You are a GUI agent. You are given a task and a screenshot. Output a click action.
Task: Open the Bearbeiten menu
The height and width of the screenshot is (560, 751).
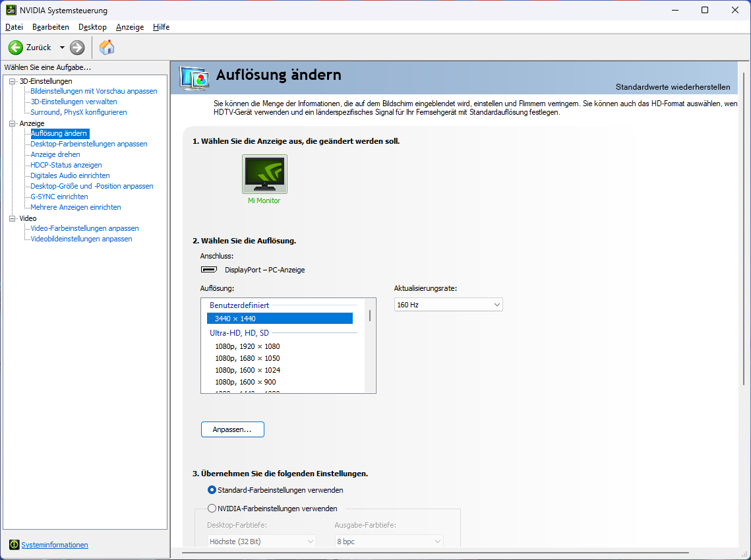[51, 27]
